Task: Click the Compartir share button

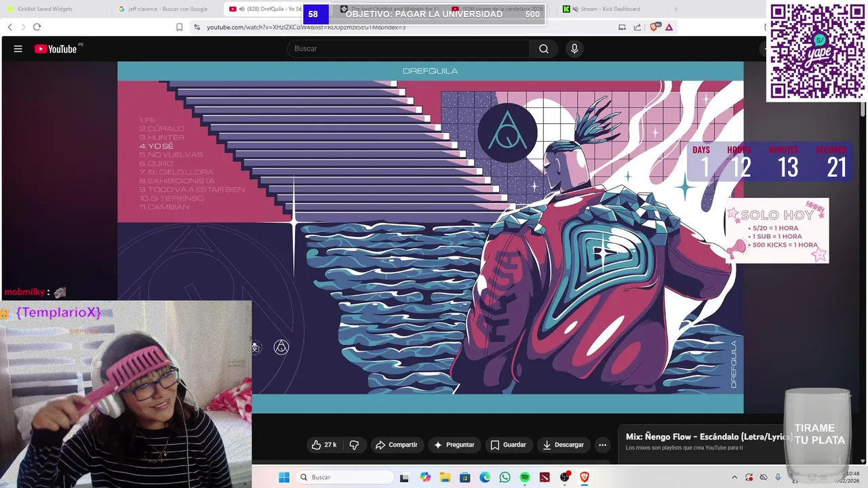Action: coord(396,445)
